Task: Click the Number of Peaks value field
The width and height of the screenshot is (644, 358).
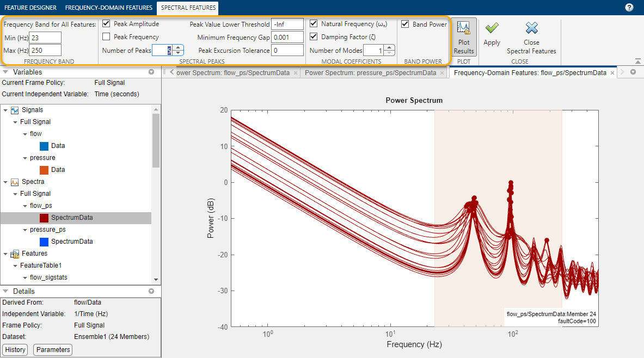Action: pos(163,51)
